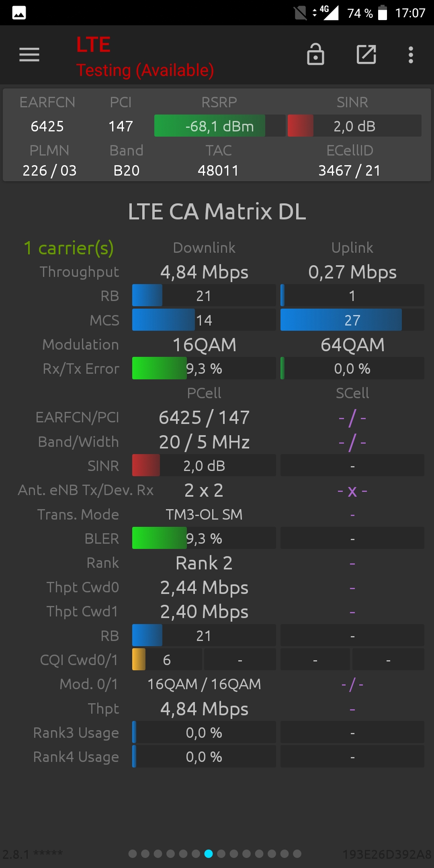Tap the uplink MCS 27 bar
The height and width of the screenshot is (868, 434).
352,320
